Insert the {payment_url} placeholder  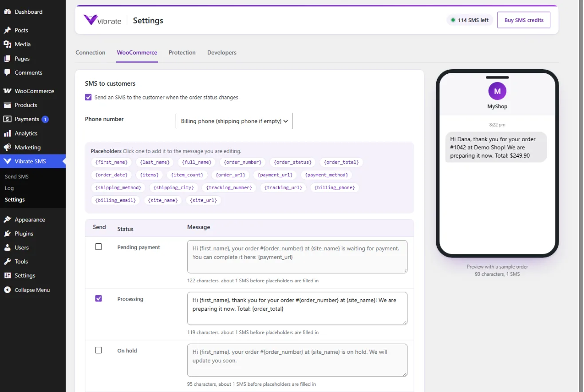click(275, 175)
